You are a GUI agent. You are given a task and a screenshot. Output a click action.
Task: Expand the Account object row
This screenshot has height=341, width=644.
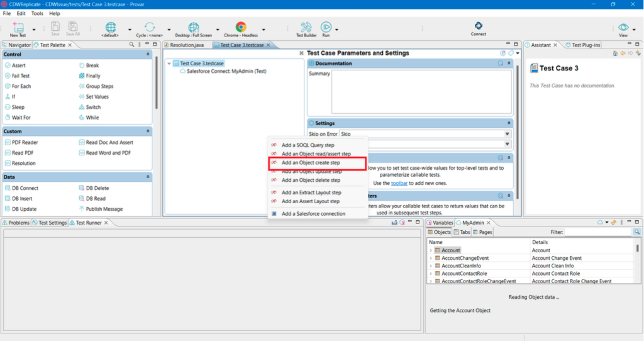tap(430, 250)
